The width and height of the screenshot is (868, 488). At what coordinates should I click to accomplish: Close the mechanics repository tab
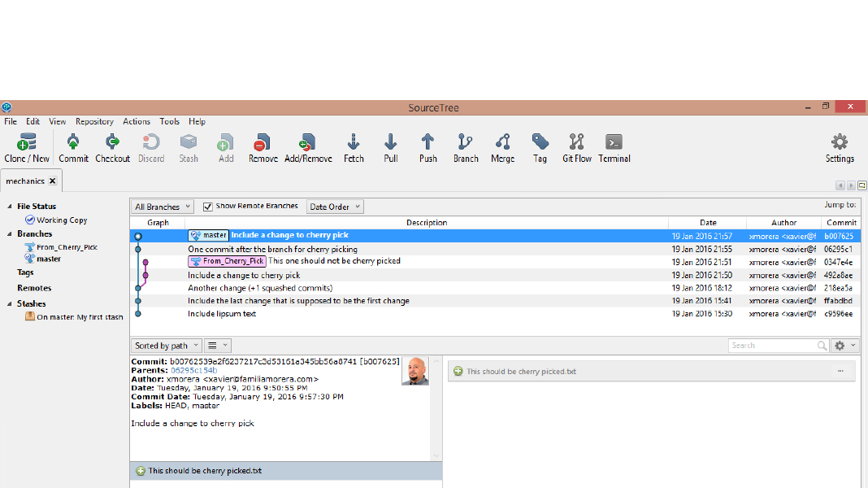(x=53, y=181)
